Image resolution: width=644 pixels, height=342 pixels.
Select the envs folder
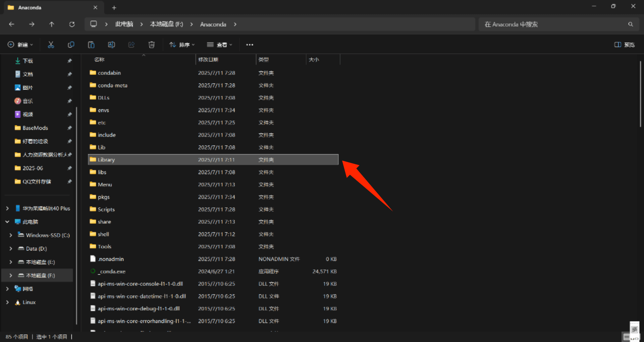213,110
